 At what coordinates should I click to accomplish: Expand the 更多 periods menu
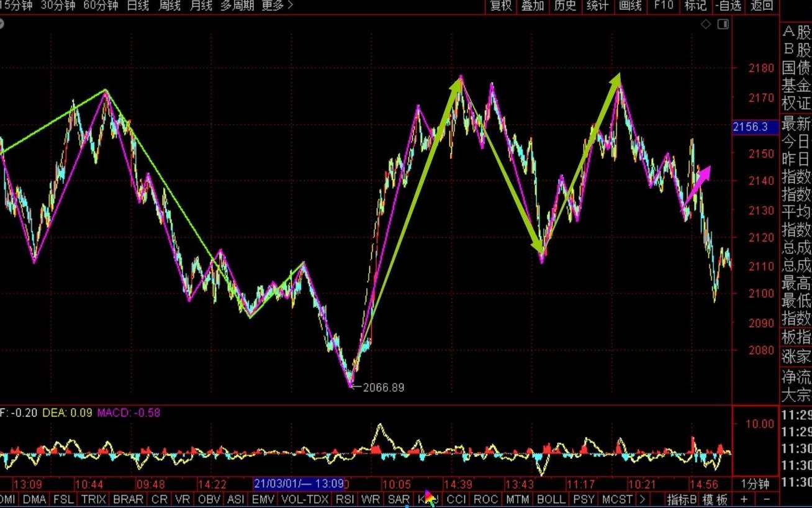pos(277,6)
